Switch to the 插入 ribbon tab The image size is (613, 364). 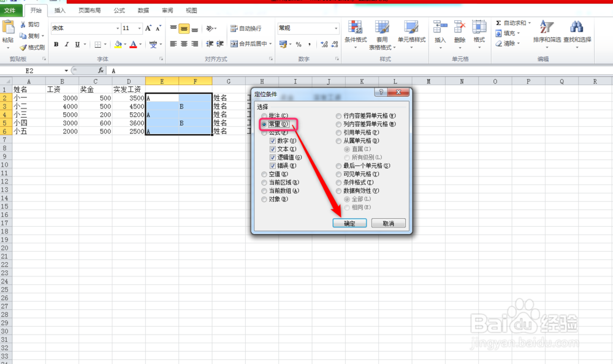(59, 10)
